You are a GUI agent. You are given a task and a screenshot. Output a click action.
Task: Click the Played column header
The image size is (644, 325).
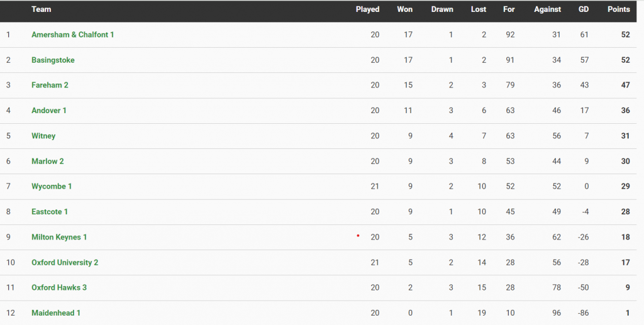tap(367, 9)
